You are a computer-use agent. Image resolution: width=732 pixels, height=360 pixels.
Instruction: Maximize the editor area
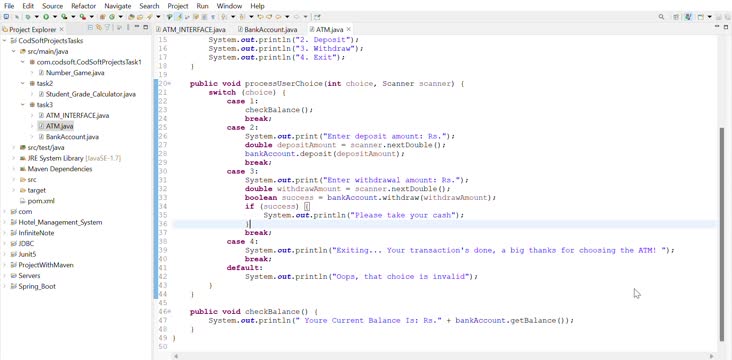[725, 27]
